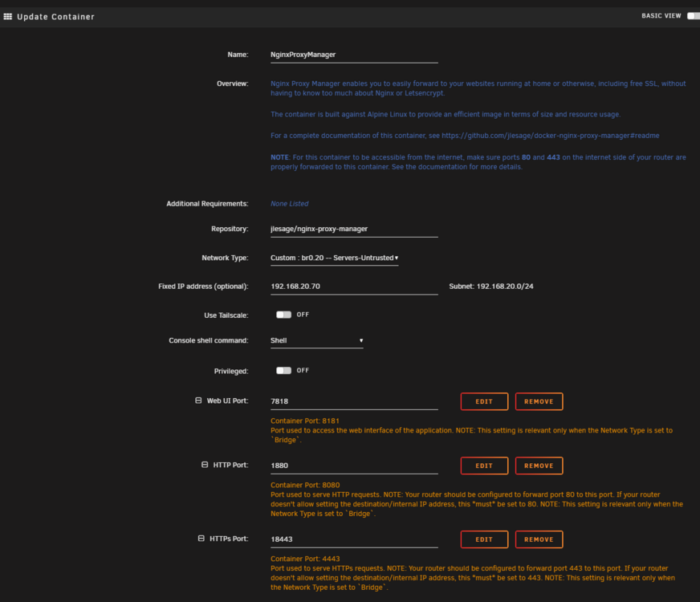Screen dimensions: 700x602
Task: Click the Container Port: 8080 text
Action: click(x=305, y=485)
